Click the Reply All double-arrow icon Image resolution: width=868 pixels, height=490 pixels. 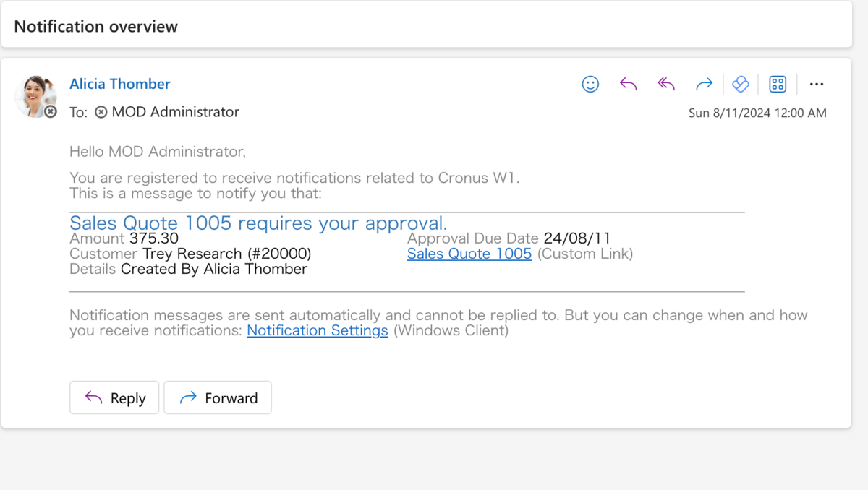tap(665, 84)
